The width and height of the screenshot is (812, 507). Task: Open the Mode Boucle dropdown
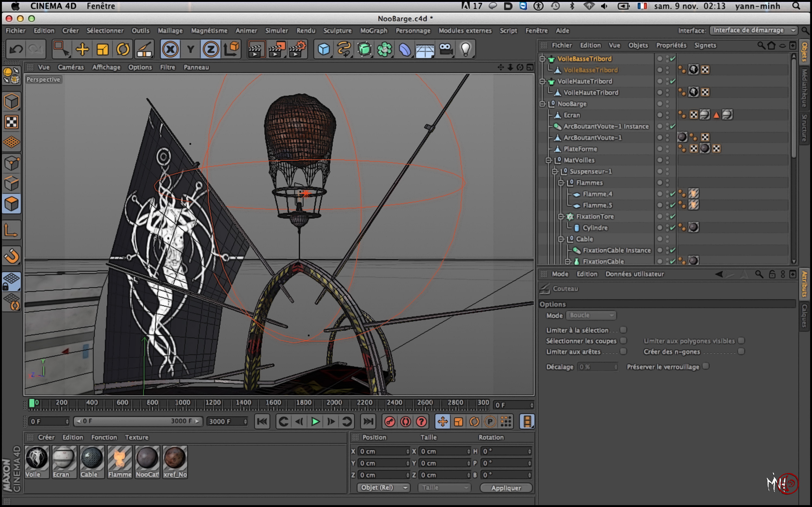(591, 315)
